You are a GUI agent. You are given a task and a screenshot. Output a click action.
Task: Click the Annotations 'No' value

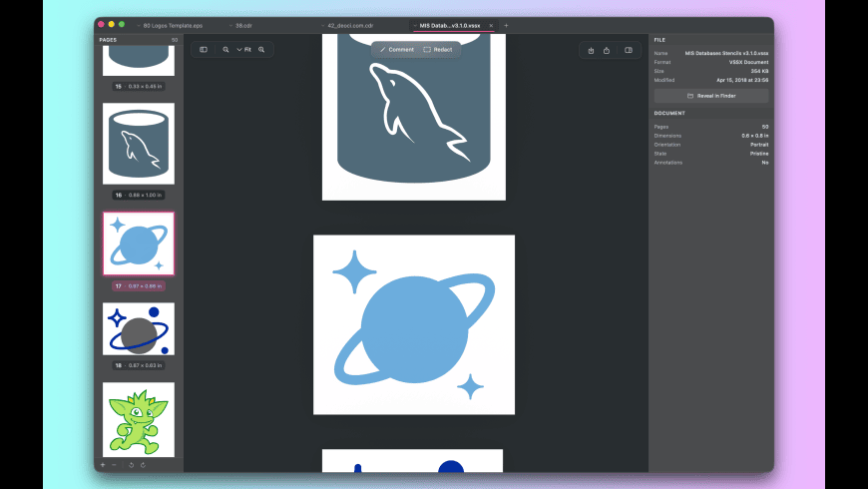click(765, 163)
